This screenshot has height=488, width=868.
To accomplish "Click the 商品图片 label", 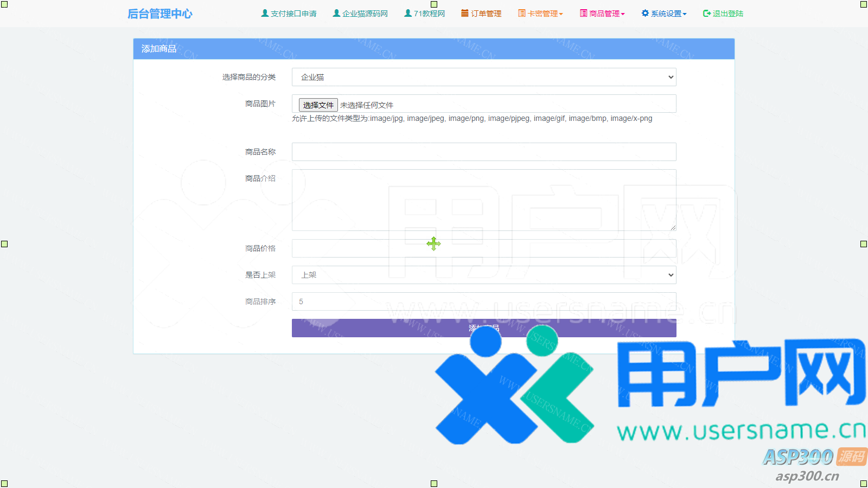I will point(260,104).
